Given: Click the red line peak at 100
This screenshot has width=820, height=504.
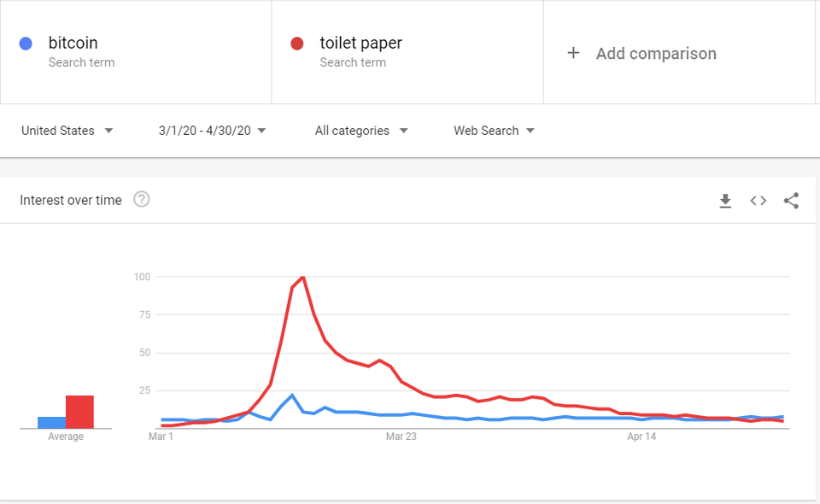Looking at the screenshot, I should coord(303,278).
